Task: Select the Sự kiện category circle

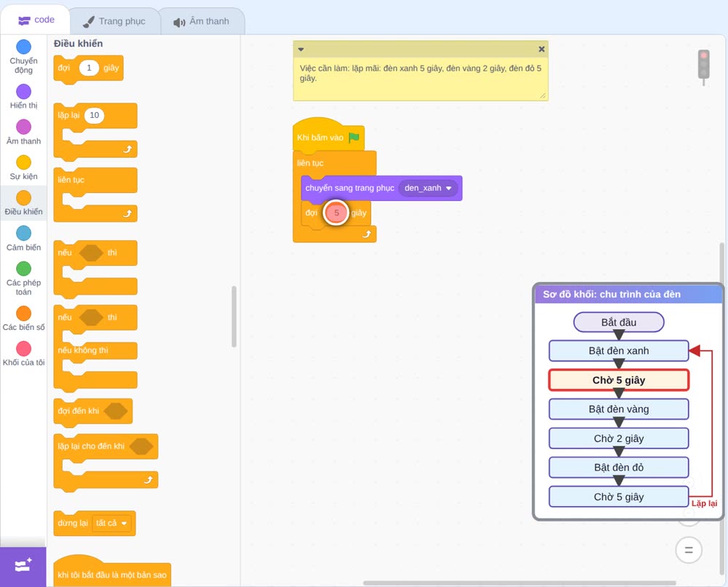Action: (x=24, y=162)
